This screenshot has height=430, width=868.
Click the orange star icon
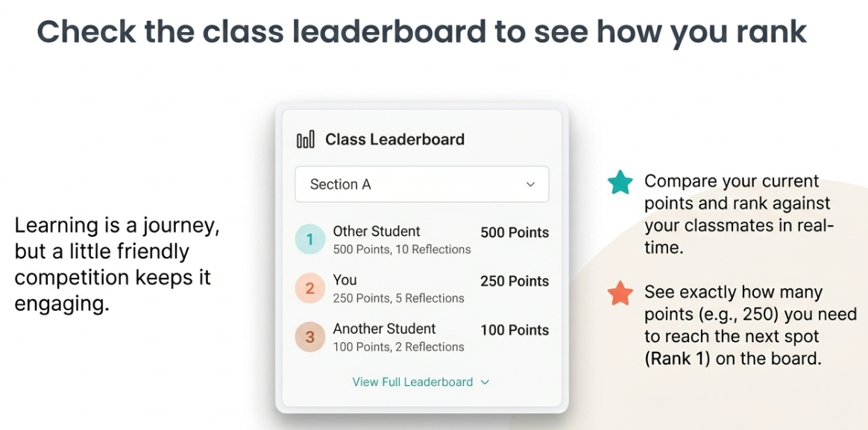620,294
